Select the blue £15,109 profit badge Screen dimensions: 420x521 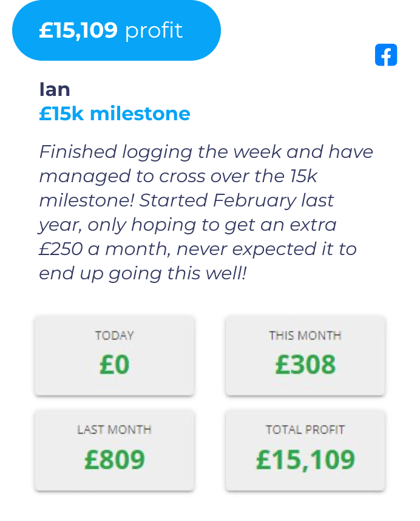[x=116, y=30]
